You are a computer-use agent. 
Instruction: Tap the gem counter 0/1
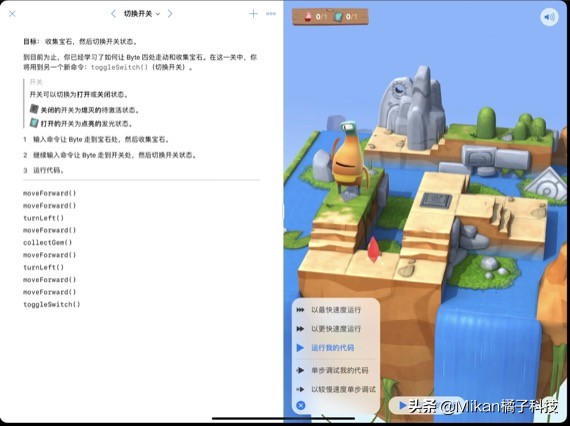click(316, 16)
